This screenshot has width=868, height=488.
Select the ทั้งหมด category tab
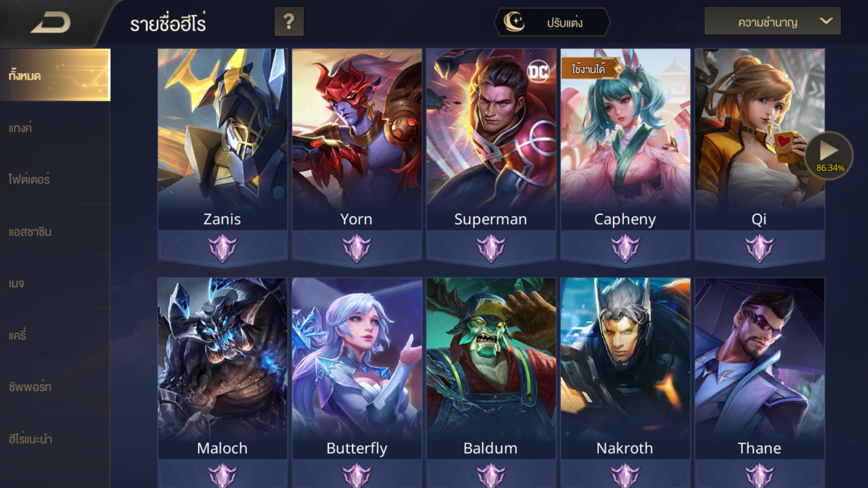[x=55, y=75]
